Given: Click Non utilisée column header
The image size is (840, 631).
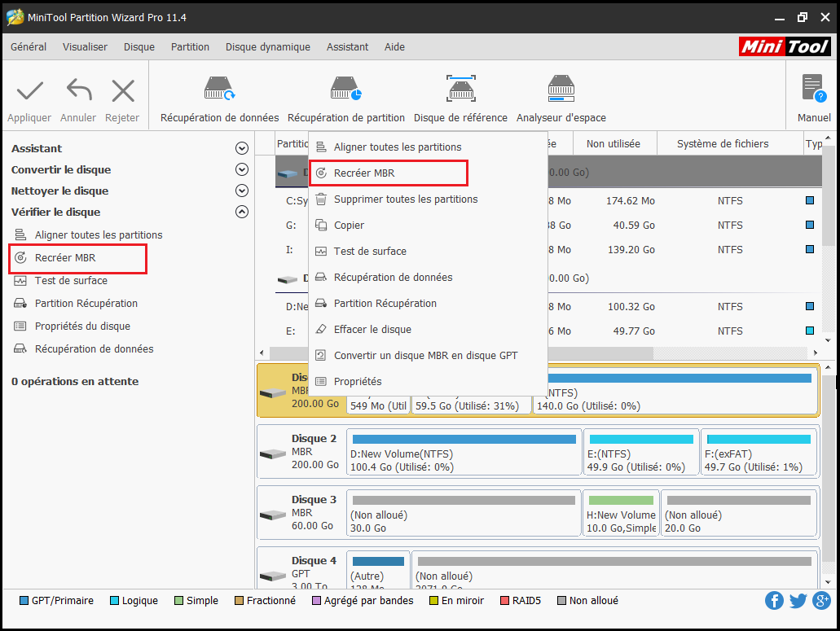Looking at the screenshot, I should [x=614, y=144].
